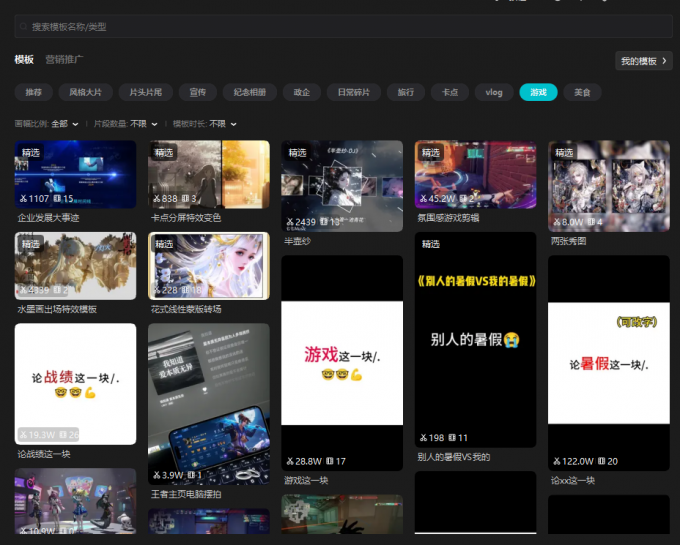The width and height of the screenshot is (680, 545).
Task: Click the 氛围感游戏剪辑 title text
Action: [448, 218]
